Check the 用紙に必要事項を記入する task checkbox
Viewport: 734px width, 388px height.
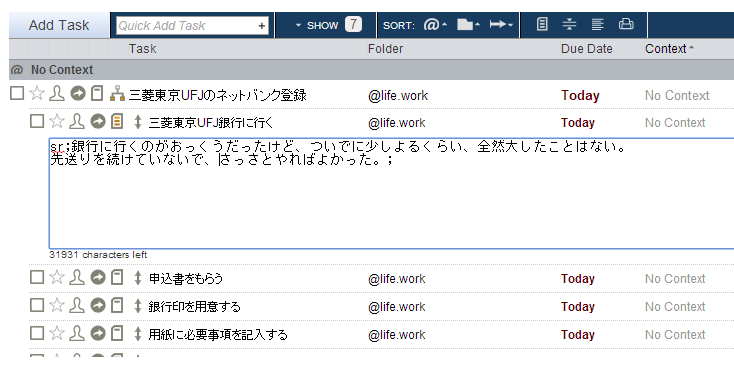[x=37, y=333]
